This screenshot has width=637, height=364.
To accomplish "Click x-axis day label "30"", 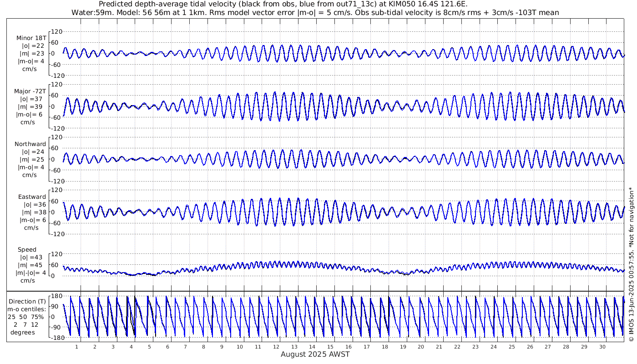I will pyautogui.click(x=602, y=347).
